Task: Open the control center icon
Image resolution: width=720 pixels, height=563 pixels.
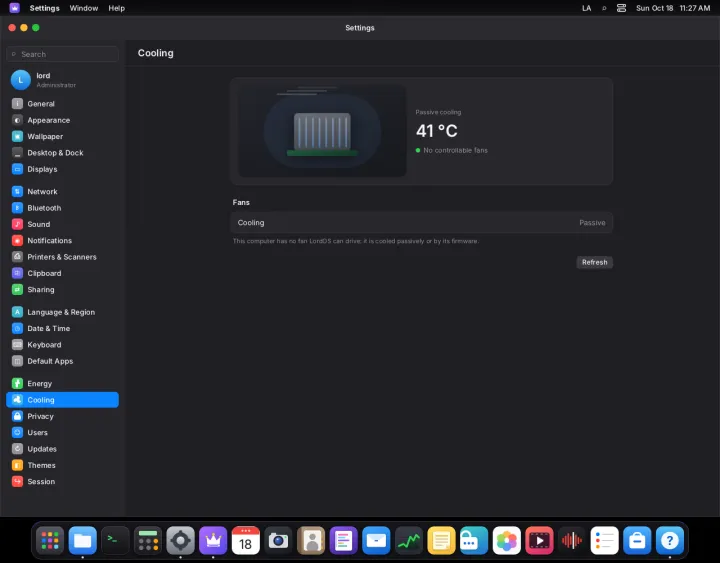Action: tap(621, 8)
